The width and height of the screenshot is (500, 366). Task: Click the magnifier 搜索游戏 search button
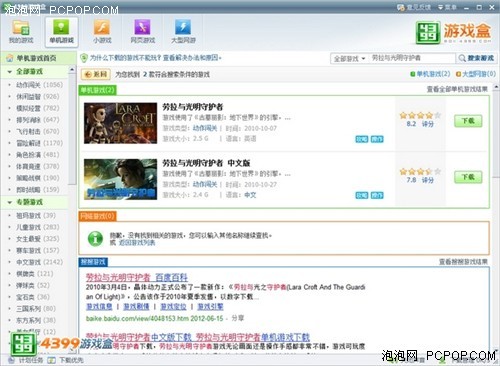click(x=476, y=58)
